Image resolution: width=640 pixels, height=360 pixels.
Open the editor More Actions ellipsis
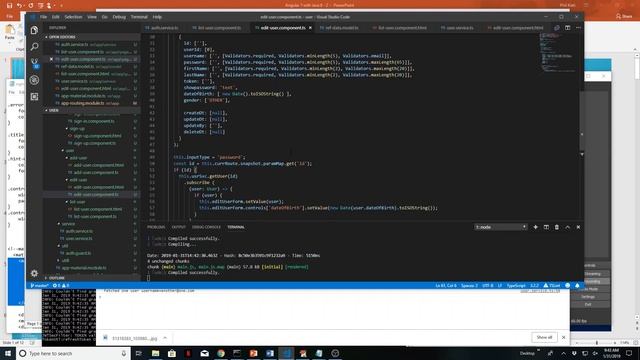(578, 28)
